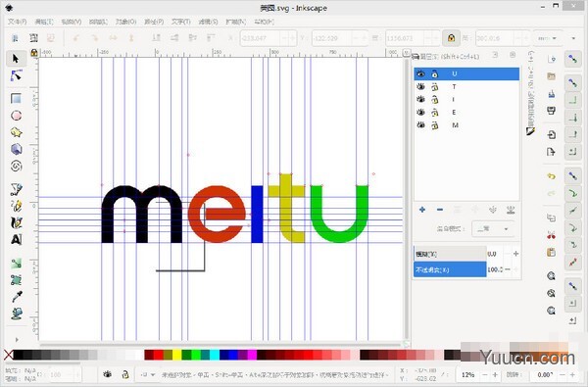Select the Rectangle tool

(16, 99)
